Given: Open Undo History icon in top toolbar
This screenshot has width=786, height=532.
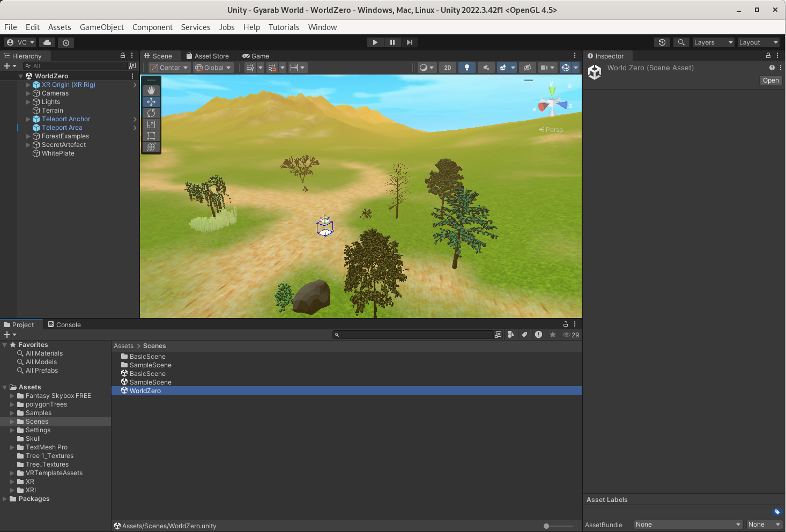Looking at the screenshot, I should click(662, 42).
